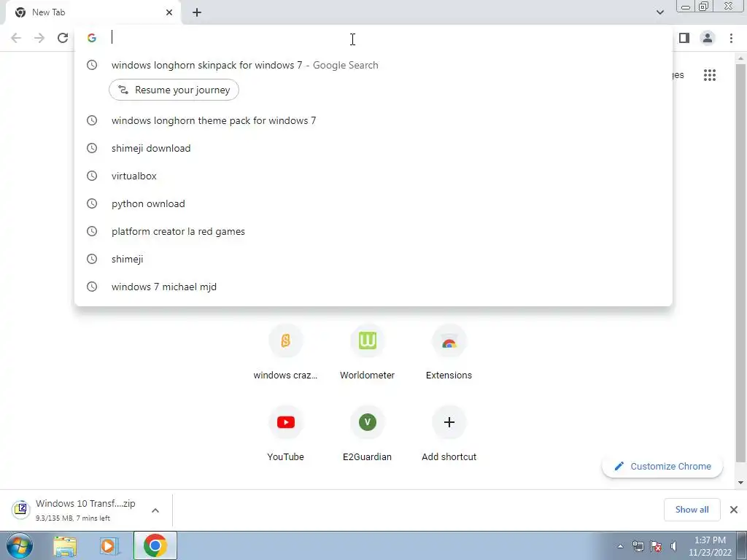Image resolution: width=747 pixels, height=560 pixels.
Task: Open the YouTube shortcut
Action: click(285, 433)
